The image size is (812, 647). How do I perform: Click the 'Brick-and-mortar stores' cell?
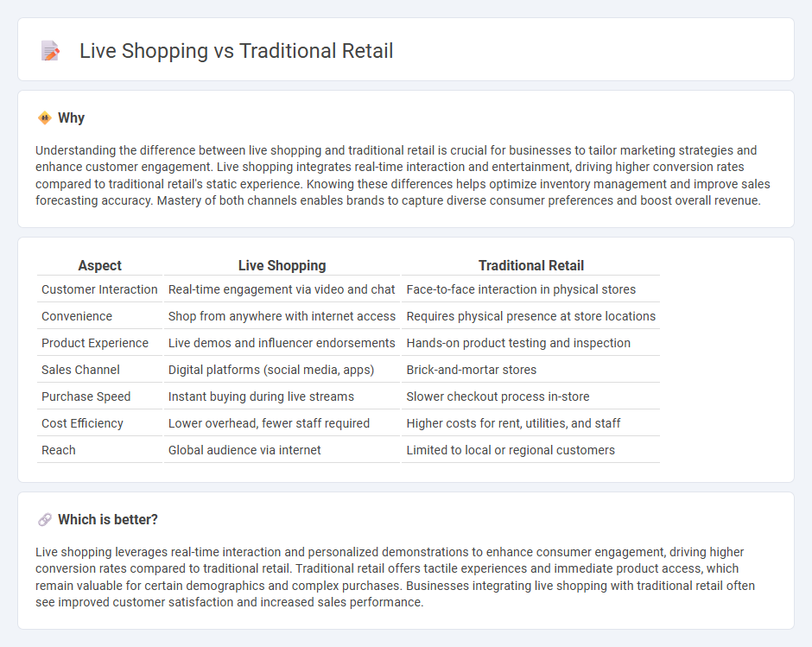(530, 370)
